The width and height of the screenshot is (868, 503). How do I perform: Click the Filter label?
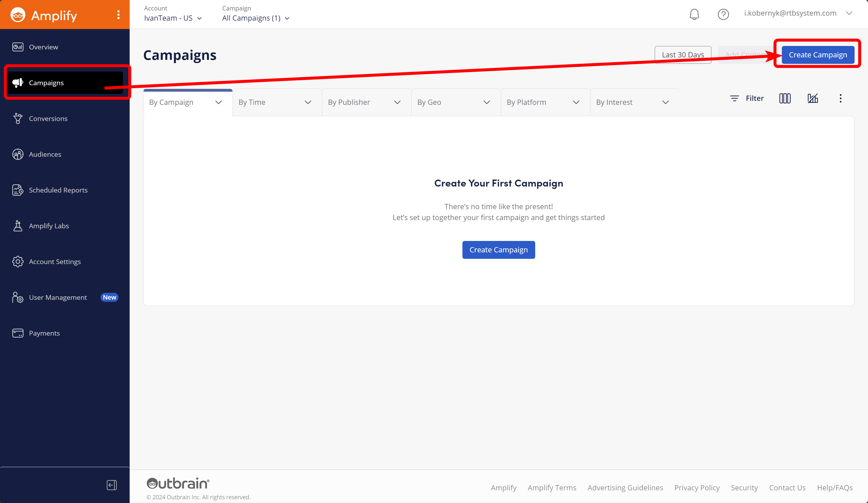click(754, 99)
